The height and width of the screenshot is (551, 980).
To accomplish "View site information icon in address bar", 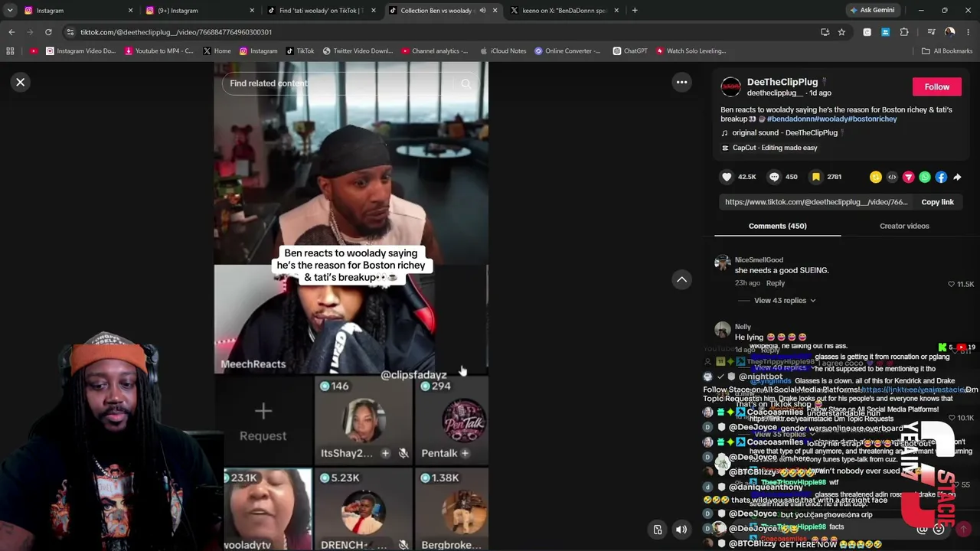I will 70,32.
